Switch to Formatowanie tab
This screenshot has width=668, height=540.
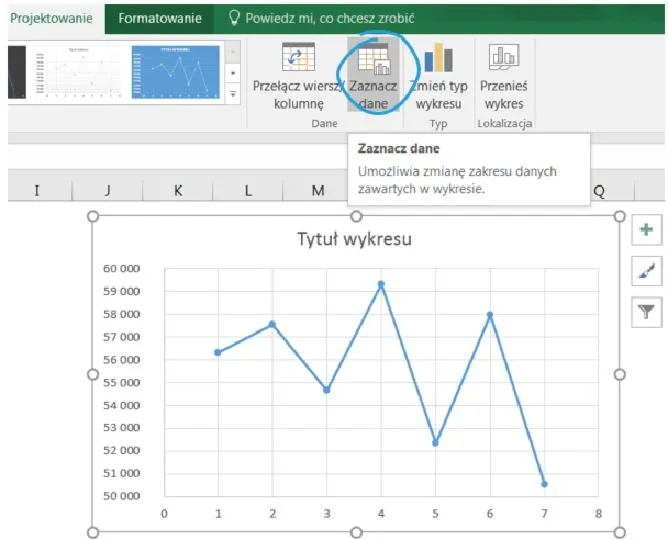[160, 18]
